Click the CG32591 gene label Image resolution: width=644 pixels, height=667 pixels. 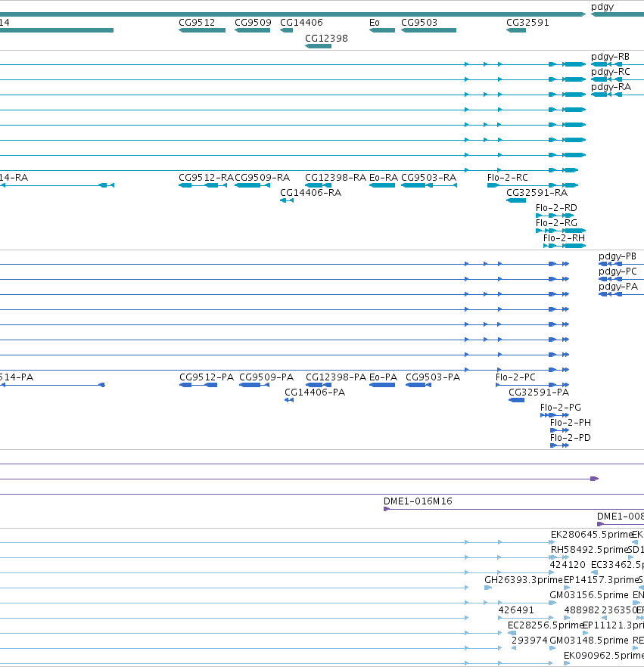[x=527, y=23]
